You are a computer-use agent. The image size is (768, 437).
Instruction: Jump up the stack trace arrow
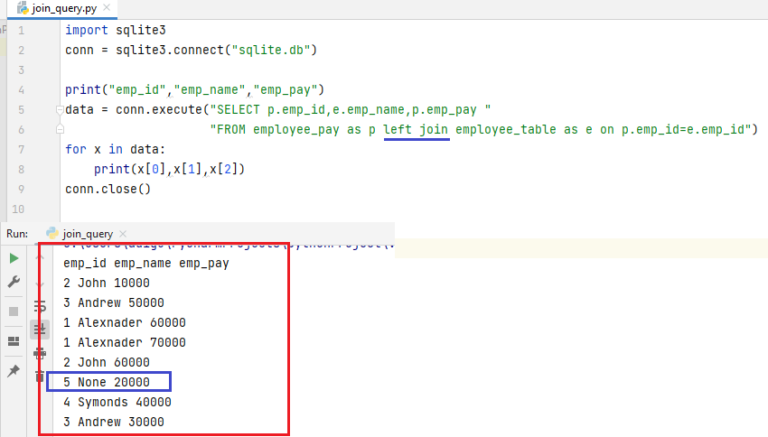40,257
